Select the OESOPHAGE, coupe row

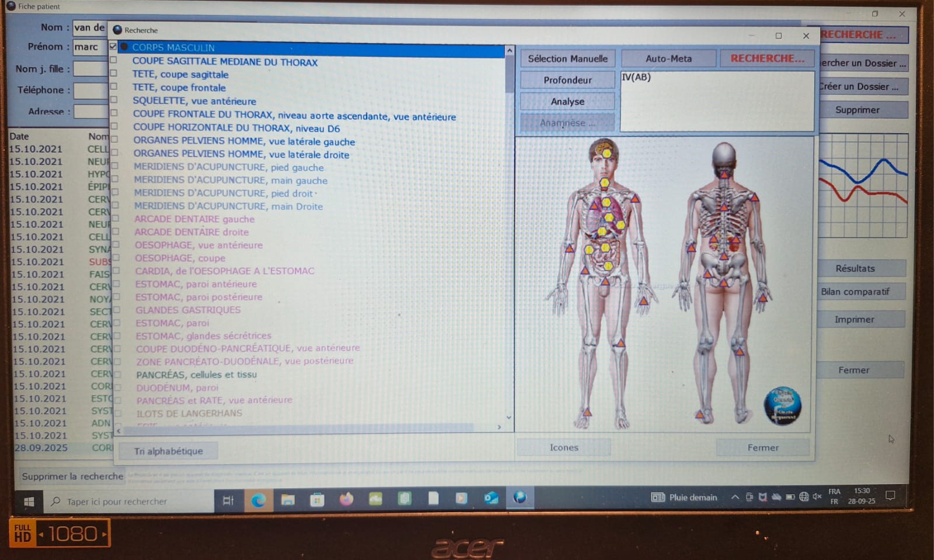[180, 258]
